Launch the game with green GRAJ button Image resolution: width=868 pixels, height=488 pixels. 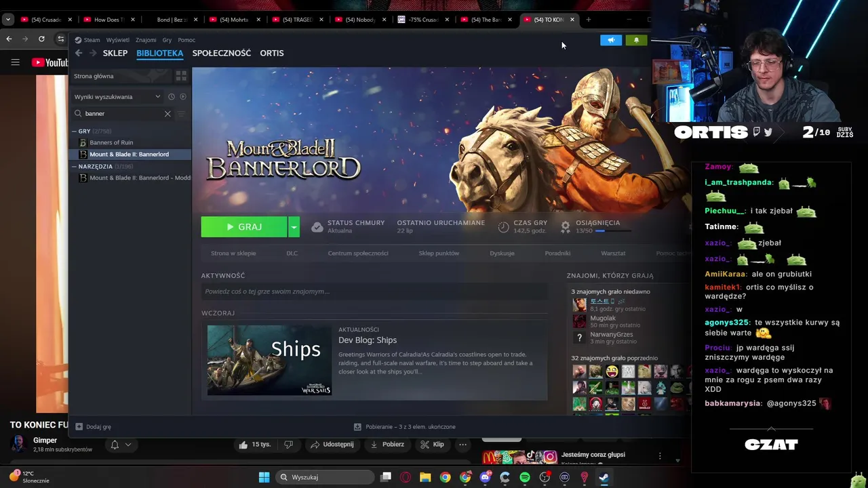click(x=244, y=227)
